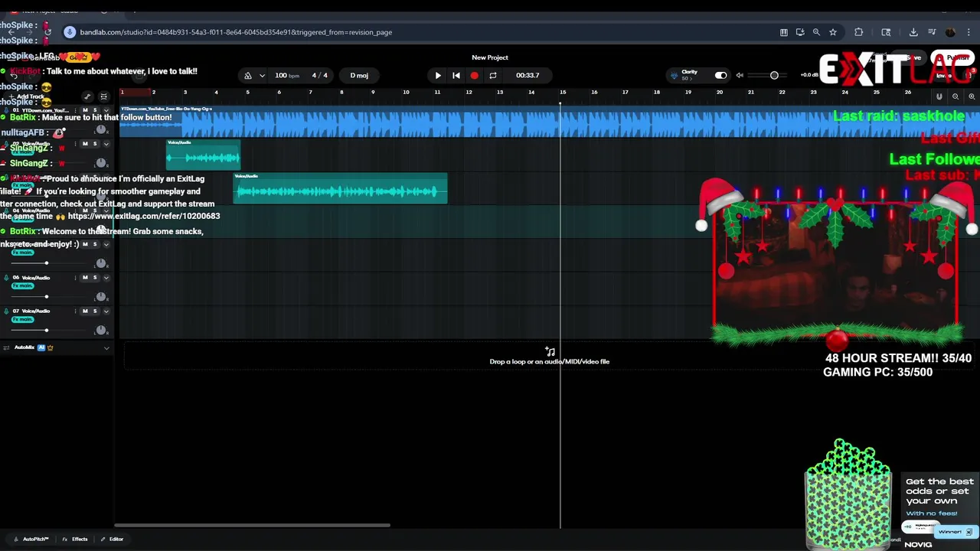Click track 06 volume slider
Viewport: 980px width, 551px height.
click(x=46, y=296)
